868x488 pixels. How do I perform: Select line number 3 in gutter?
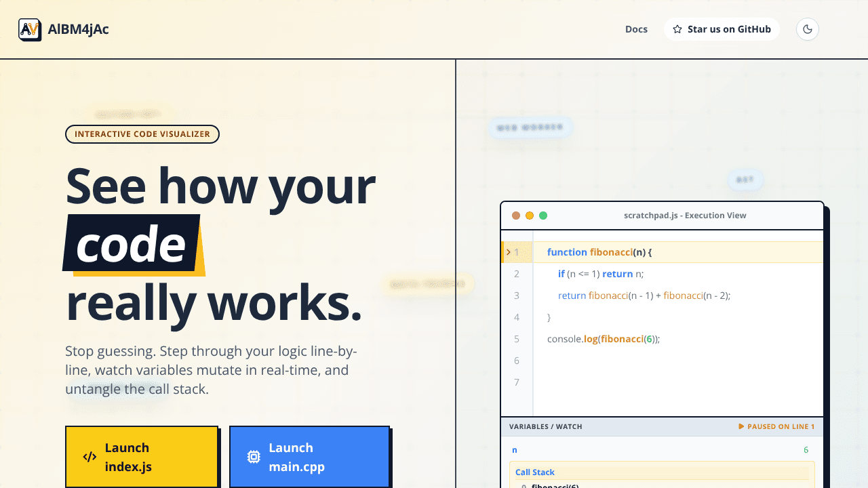(517, 296)
